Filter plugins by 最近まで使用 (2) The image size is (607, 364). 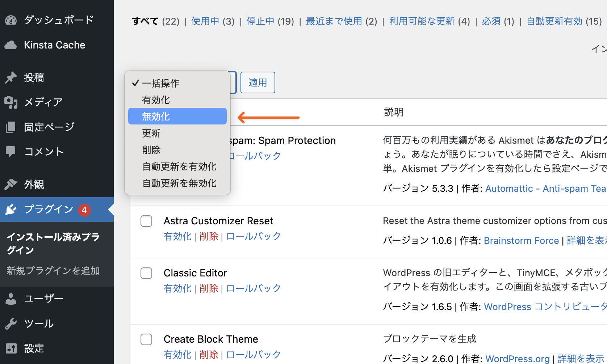[342, 21]
